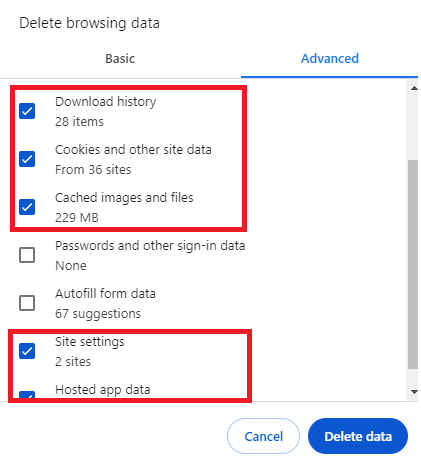Click the Download history label text
421x465 pixels.
106,102
